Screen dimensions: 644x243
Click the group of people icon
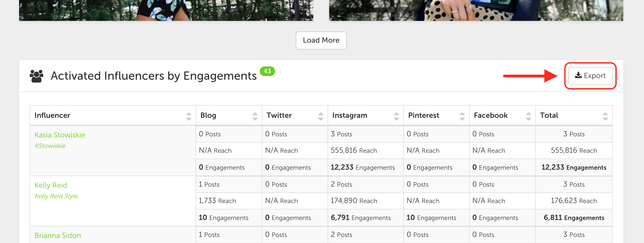coord(37,76)
